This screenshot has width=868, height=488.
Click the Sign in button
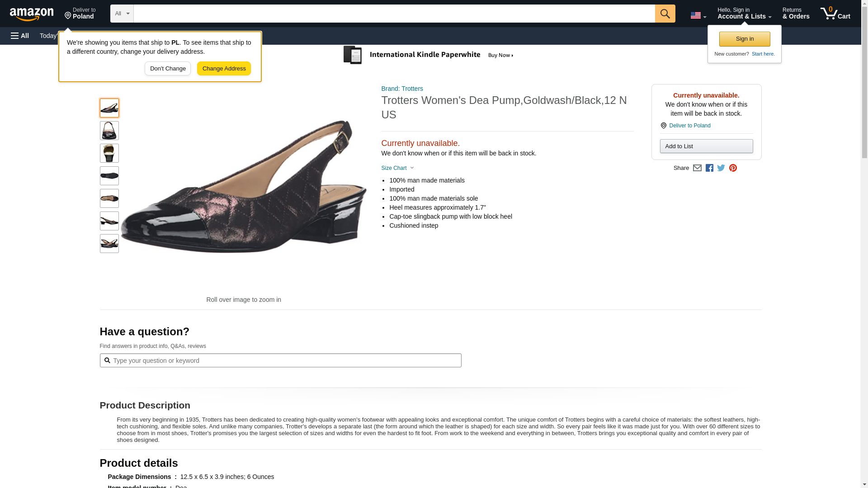pyautogui.click(x=745, y=39)
